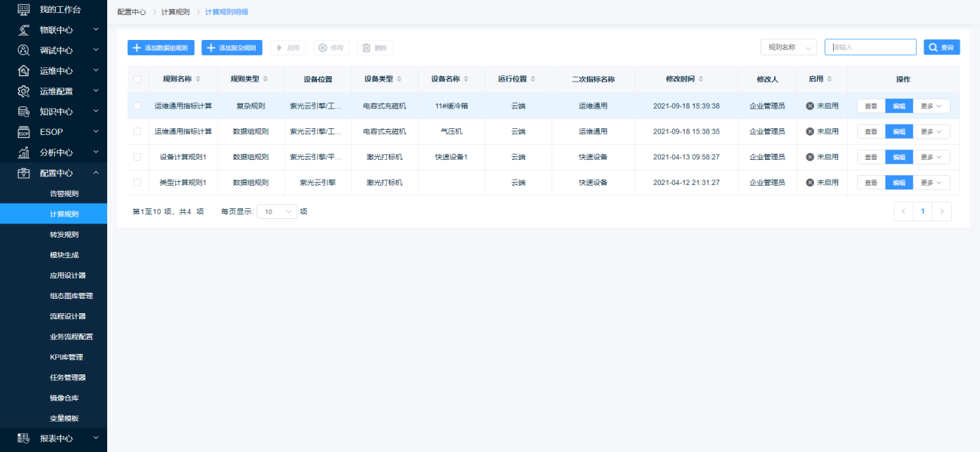The height and width of the screenshot is (452, 980).
Task: Collapse the 配置中心 sidebar section
Action: pyautogui.click(x=96, y=173)
